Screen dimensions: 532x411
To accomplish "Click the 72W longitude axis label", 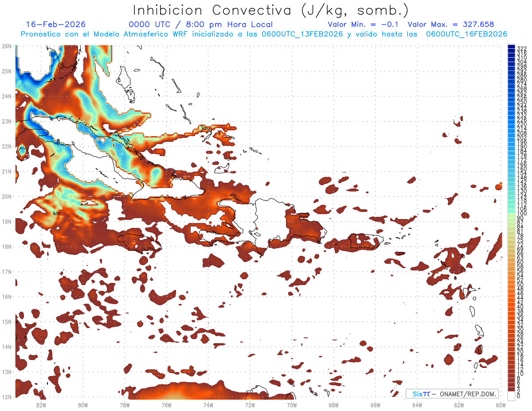I will 250,405.
